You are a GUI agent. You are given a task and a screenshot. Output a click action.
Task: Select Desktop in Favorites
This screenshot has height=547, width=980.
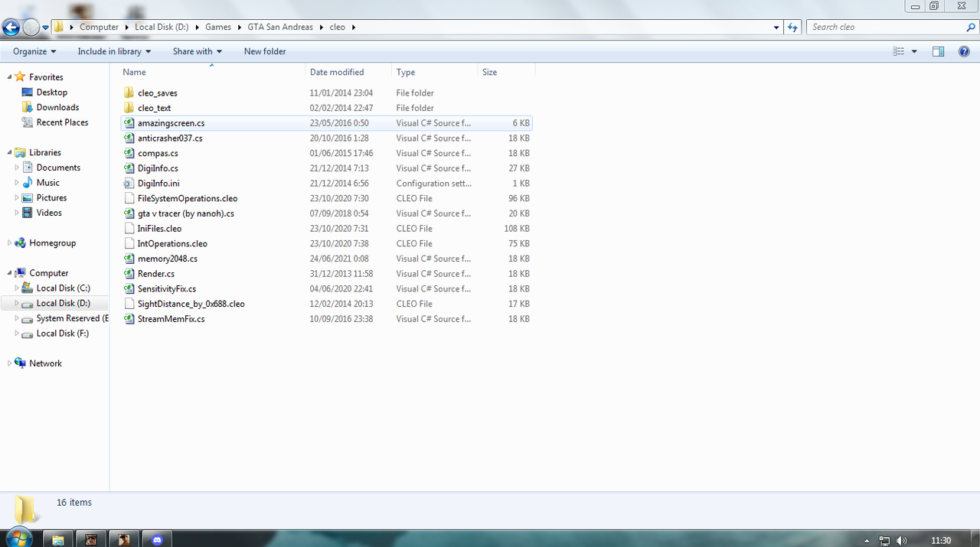[x=52, y=93]
